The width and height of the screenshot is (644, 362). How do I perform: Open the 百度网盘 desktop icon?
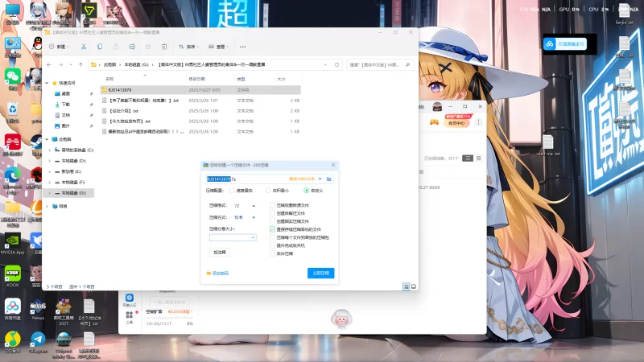tap(13, 309)
